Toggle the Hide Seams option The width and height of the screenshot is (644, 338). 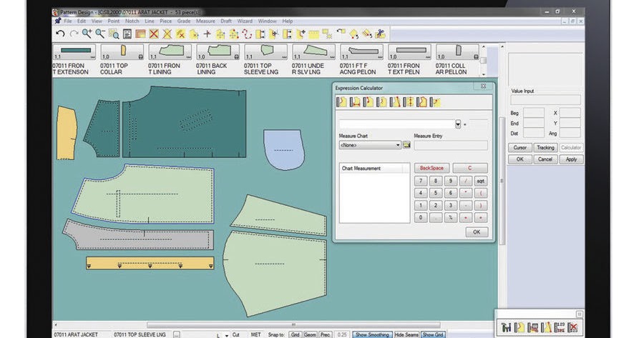(x=406, y=334)
